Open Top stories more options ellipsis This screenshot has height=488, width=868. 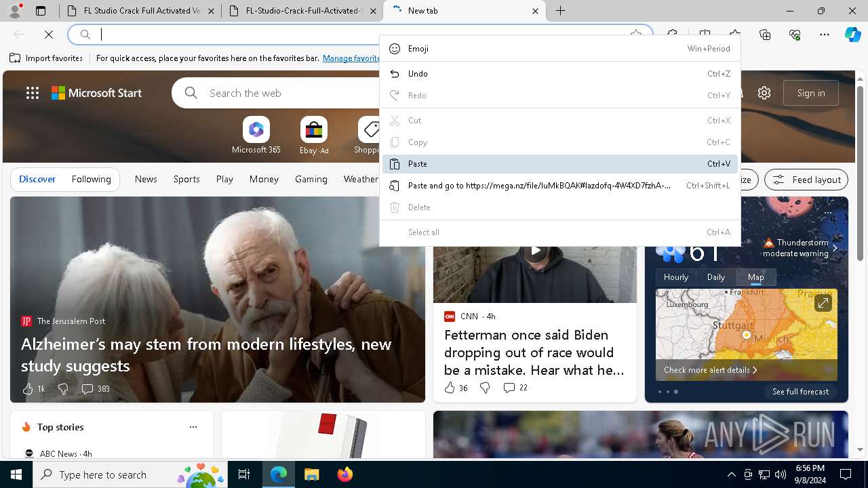tap(193, 427)
